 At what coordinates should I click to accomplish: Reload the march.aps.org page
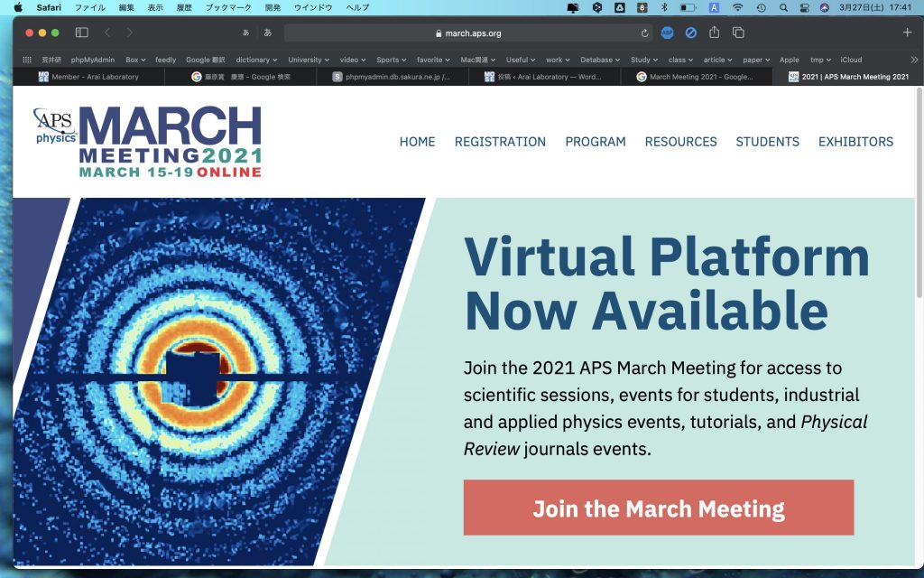[644, 33]
